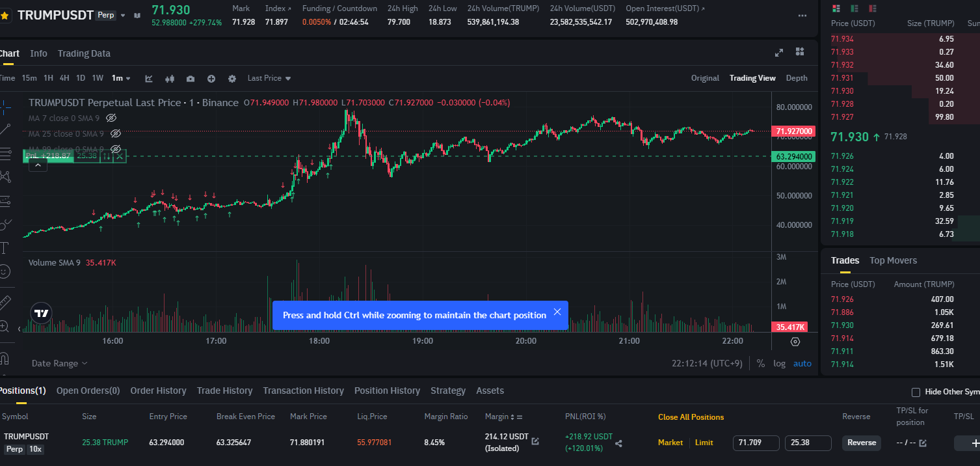Open the Open Orders(0) tab
Image resolution: width=980 pixels, height=466 pixels.
pos(88,391)
